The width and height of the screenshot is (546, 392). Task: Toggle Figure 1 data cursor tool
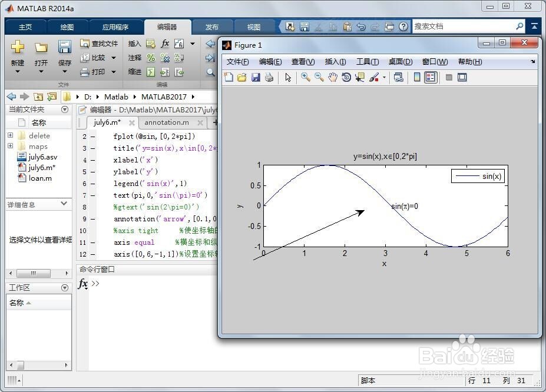360,77
